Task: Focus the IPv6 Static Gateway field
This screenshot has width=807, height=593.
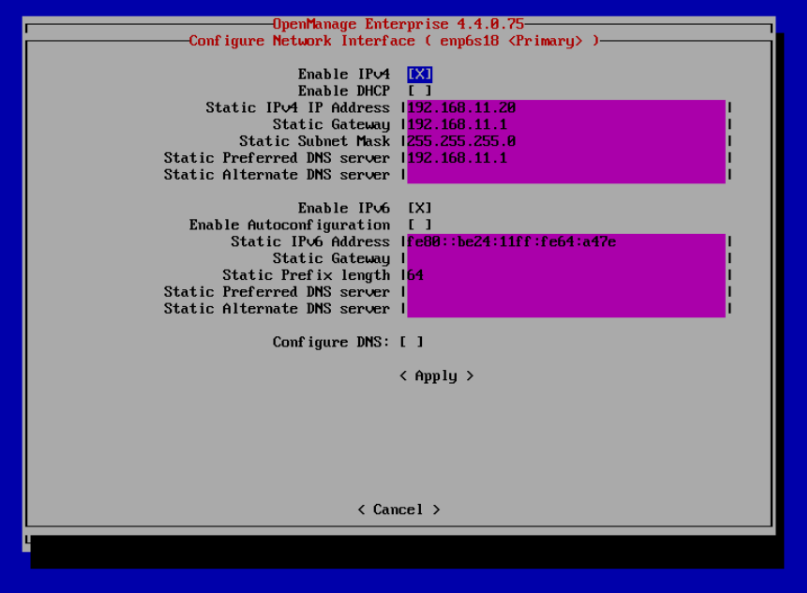Action: point(566,258)
